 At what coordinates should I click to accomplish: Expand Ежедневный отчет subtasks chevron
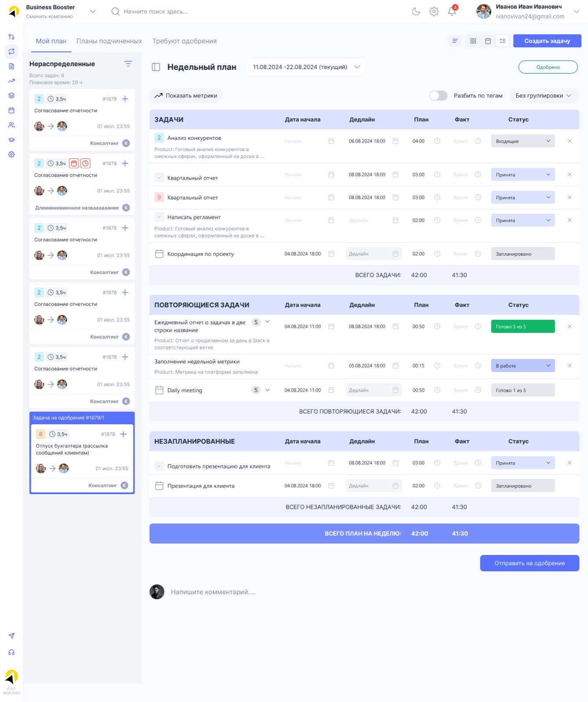coord(268,322)
